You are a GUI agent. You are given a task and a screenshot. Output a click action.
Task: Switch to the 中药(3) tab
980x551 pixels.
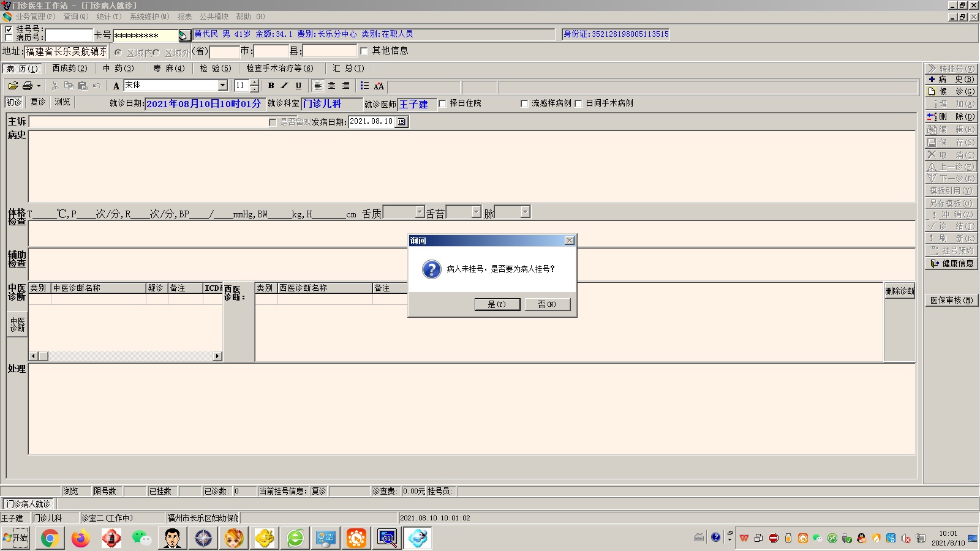[118, 69]
